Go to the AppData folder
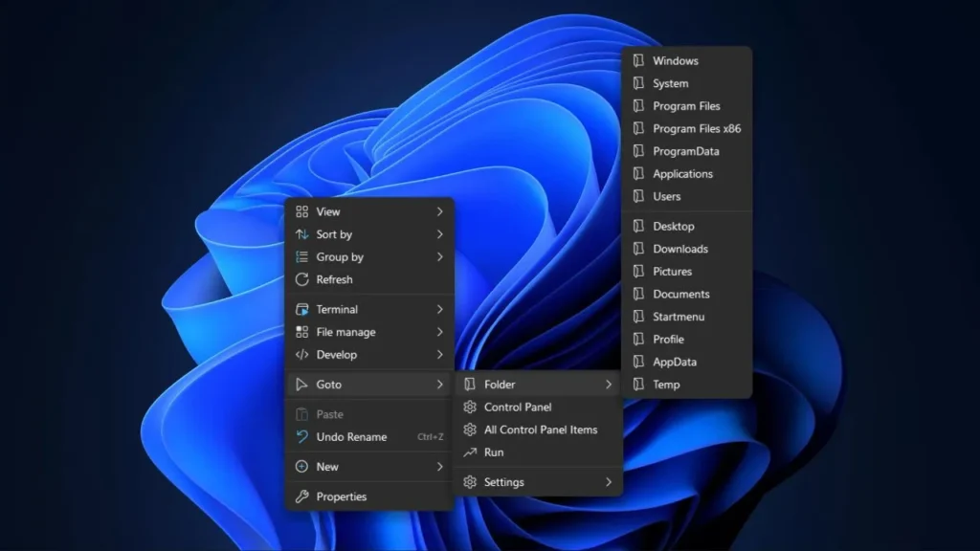This screenshot has height=551, width=980. [674, 362]
